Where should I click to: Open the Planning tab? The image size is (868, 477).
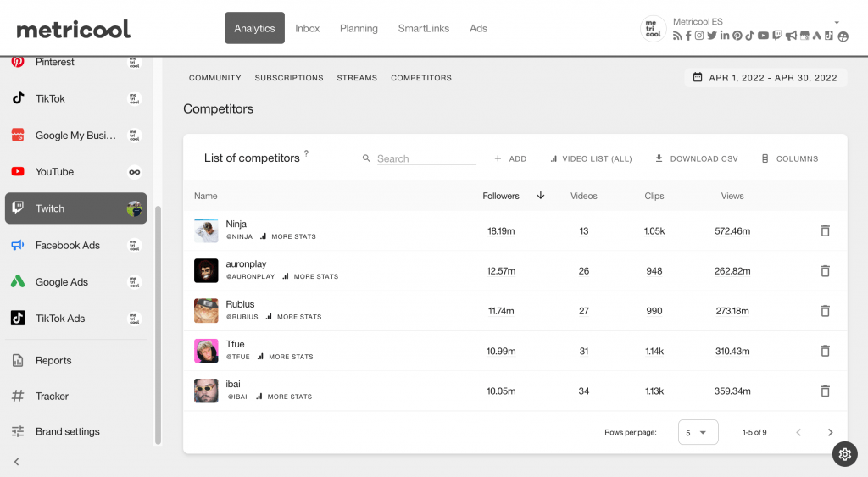359,28
